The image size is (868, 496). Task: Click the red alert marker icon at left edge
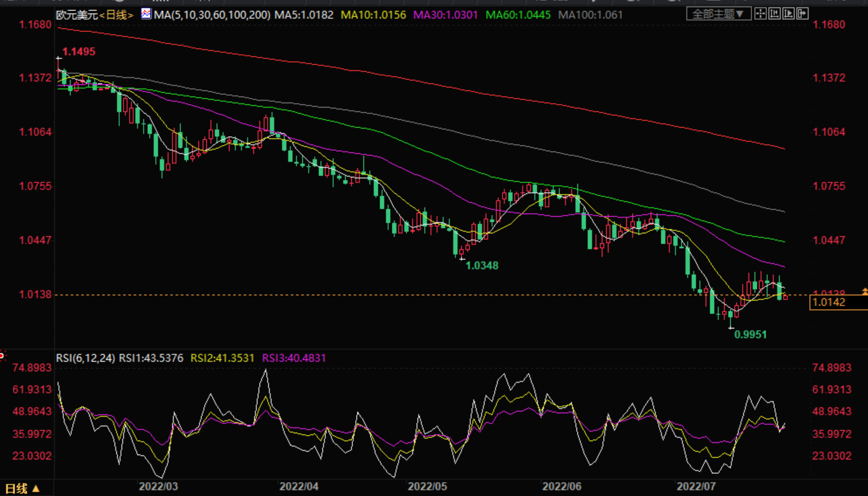2,355
